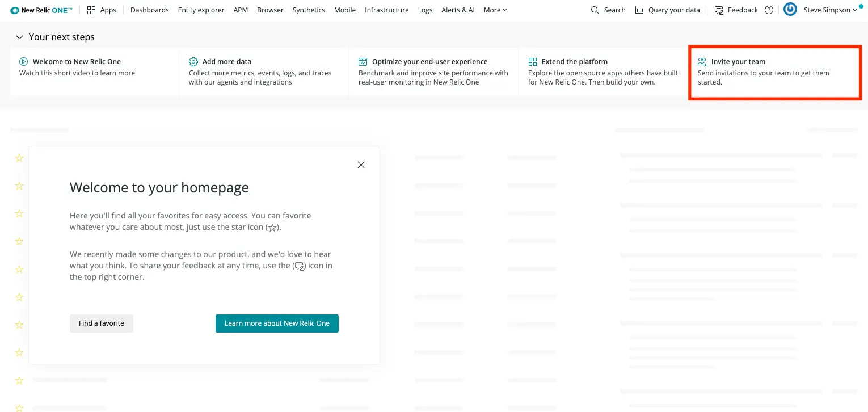Viewport: 868px width, 412px height.
Task: Click the play icon on Welcome to New Relic One
Action: [23, 61]
